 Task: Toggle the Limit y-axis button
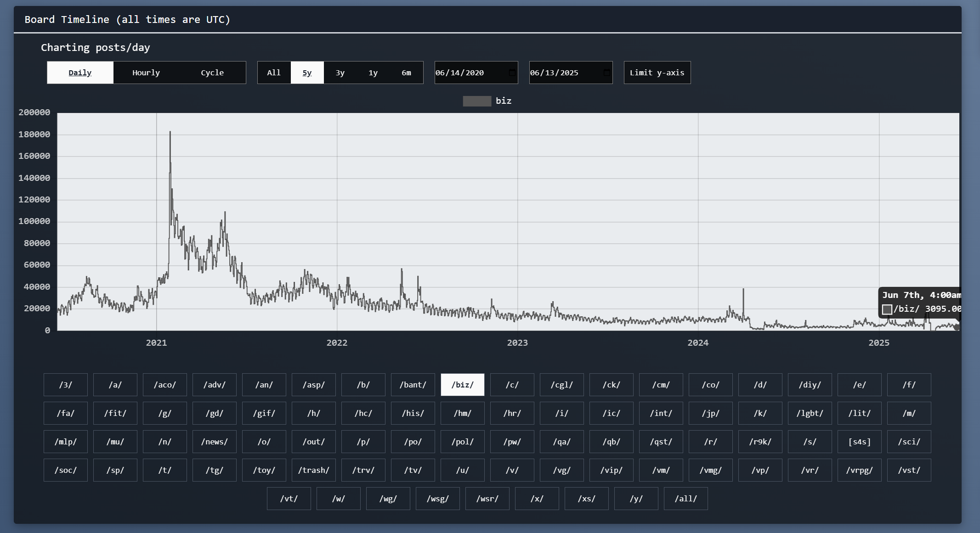[x=657, y=73]
